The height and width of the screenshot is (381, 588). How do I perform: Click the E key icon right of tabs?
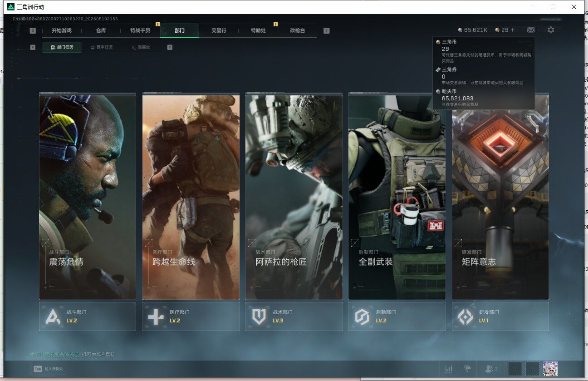(x=327, y=31)
